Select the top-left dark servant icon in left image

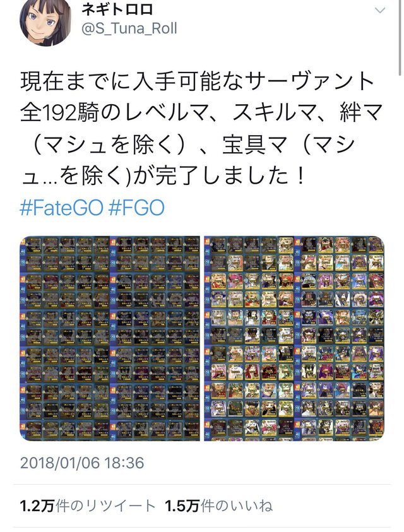pyautogui.click(x=33, y=245)
